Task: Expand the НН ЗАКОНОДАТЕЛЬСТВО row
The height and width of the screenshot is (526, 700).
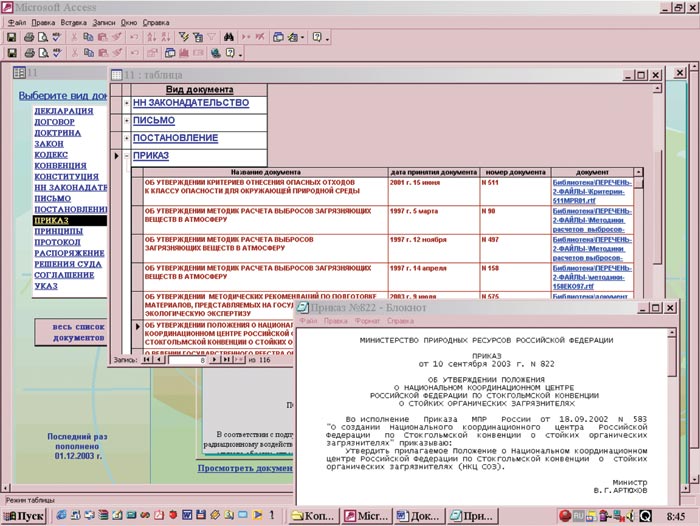Action: (x=126, y=103)
